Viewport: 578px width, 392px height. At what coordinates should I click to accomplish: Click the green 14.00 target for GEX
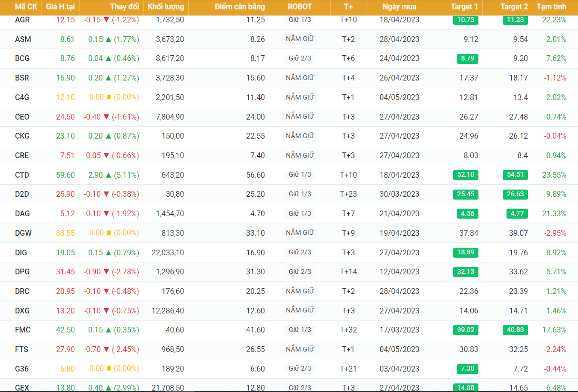[x=466, y=388]
